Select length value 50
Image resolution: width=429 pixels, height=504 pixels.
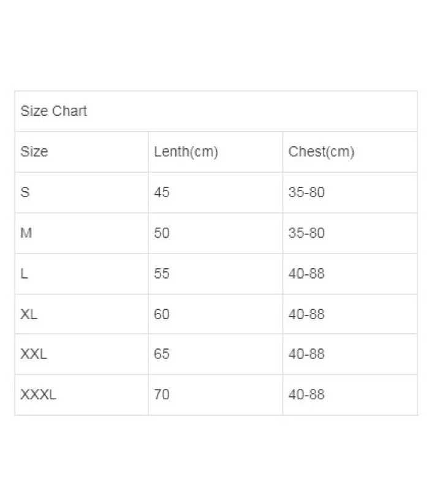tap(162, 233)
